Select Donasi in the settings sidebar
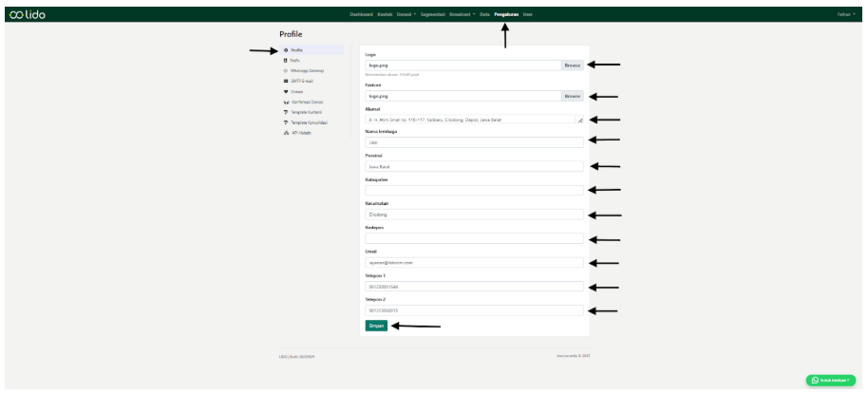The image size is (868, 393). (297, 91)
